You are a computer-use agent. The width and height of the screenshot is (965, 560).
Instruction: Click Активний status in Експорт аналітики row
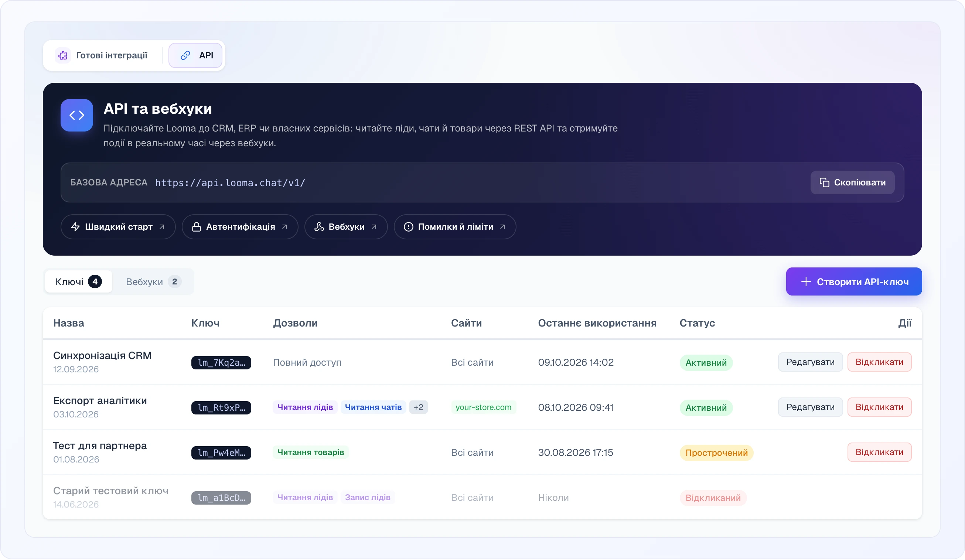[x=706, y=408]
